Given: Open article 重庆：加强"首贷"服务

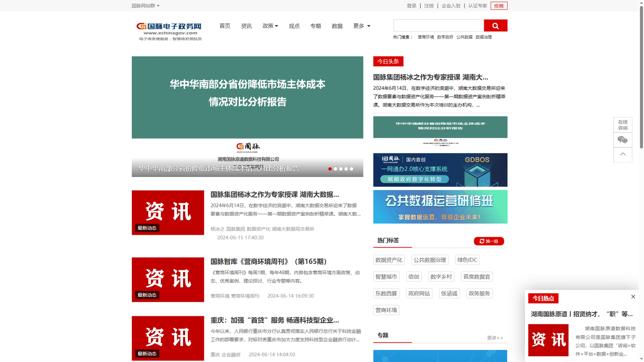Looking at the screenshot, I should pyautogui.click(x=275, y=320).
